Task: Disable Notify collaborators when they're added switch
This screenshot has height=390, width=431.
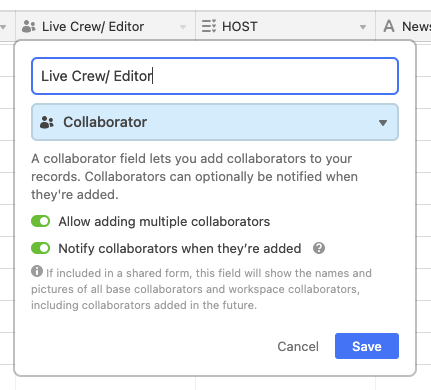Action: [41, 248]
